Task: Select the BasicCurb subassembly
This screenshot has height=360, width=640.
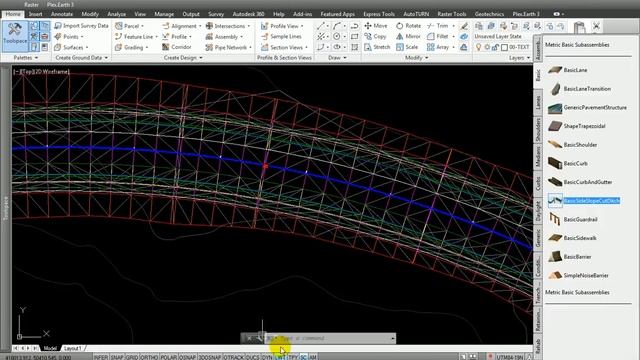Action: [x=568, y=164]
